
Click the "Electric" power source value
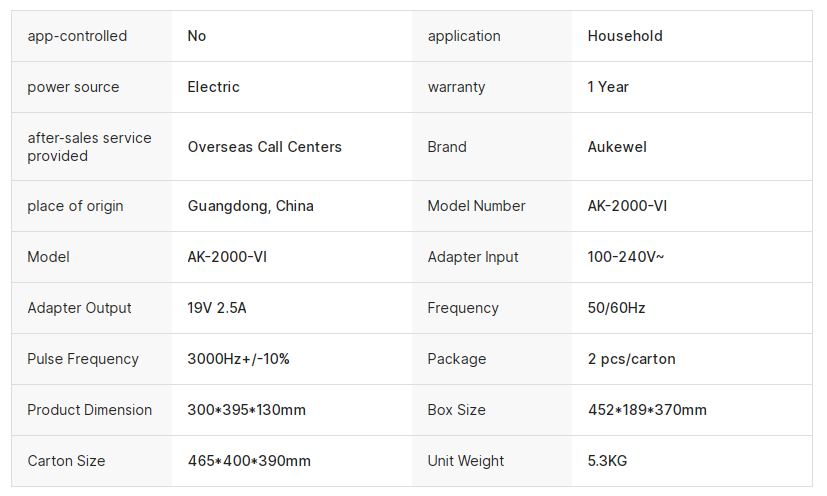coord(213,87)
